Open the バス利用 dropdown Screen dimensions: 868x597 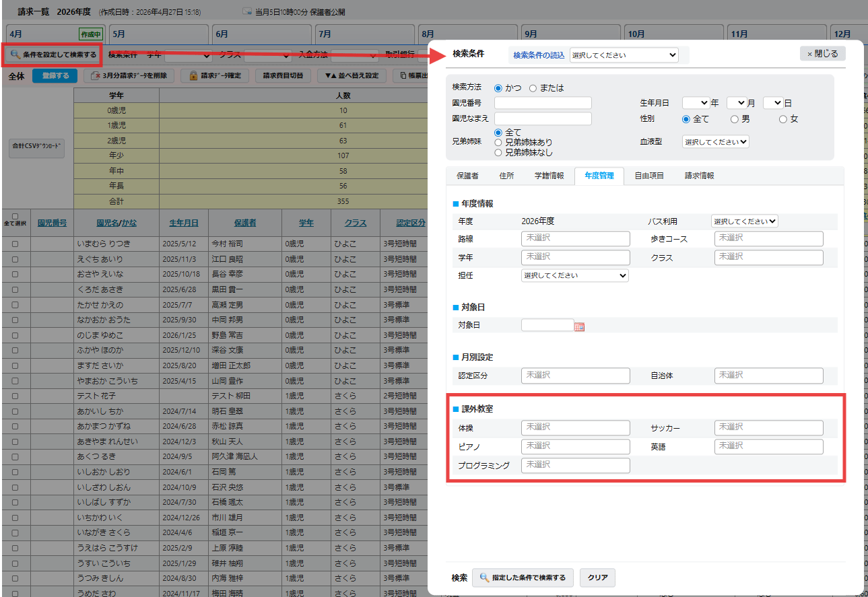click(x=744, y=221)
